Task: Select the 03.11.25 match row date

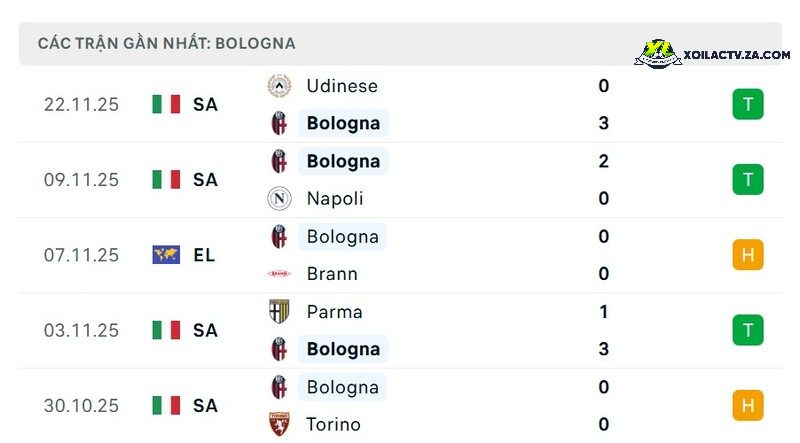Action: tap(81, 330)
